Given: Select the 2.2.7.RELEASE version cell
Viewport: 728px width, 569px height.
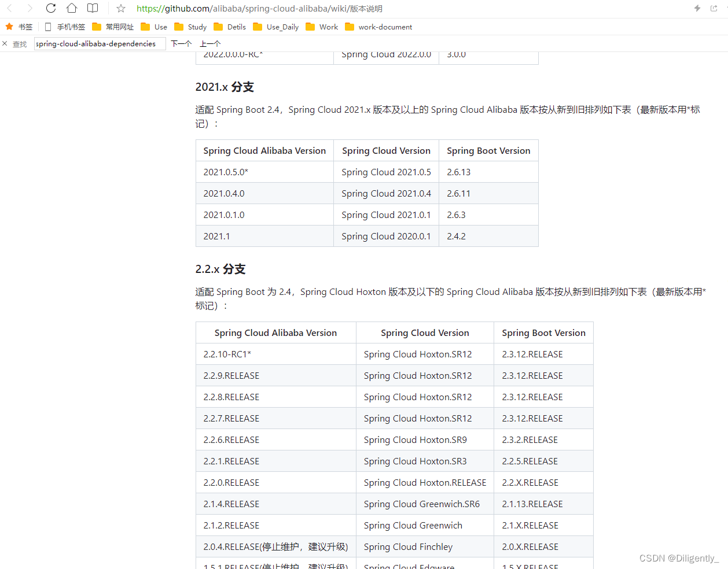Looking at the screenshot, I should (276, 418).
